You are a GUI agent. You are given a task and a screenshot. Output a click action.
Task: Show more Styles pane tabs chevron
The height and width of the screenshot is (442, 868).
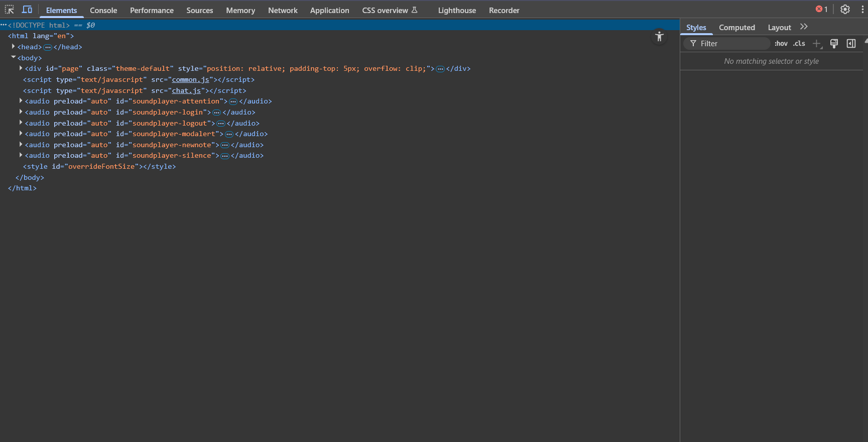[804, 27]
